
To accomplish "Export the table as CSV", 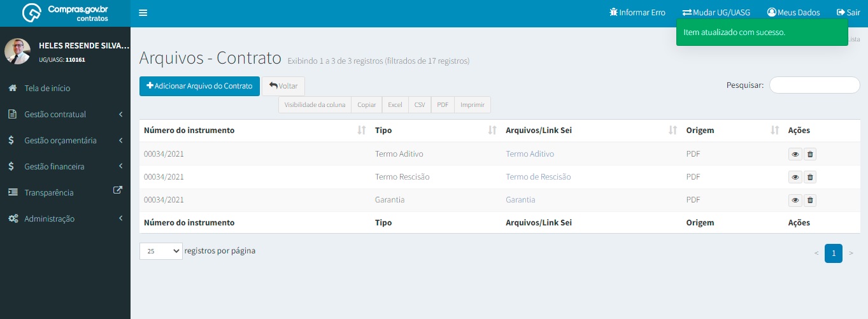I will 420,104.
